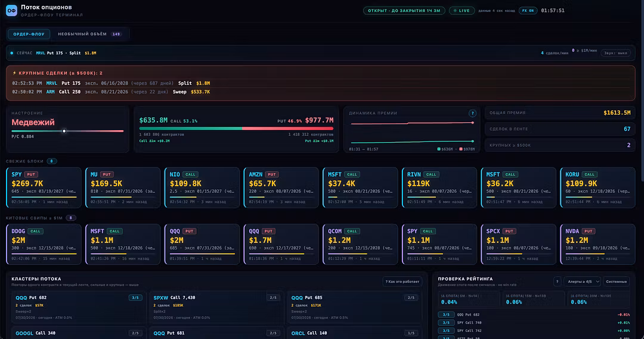The image size is (644, 339).
Task: Click the ОФ app logo icon
Action: point(11,10)
